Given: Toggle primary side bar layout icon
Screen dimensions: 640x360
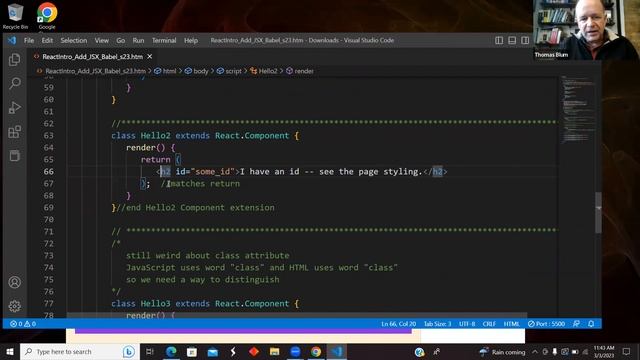Looking at the screenshot, I should 499,40.
